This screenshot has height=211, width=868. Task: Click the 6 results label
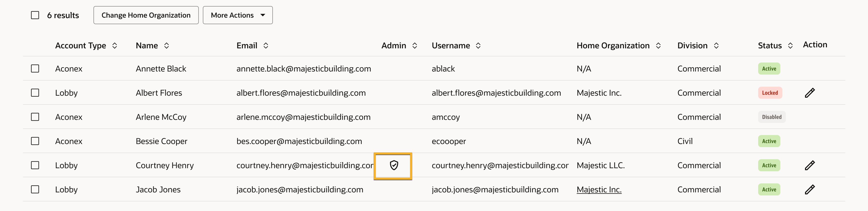coord(63,15)
